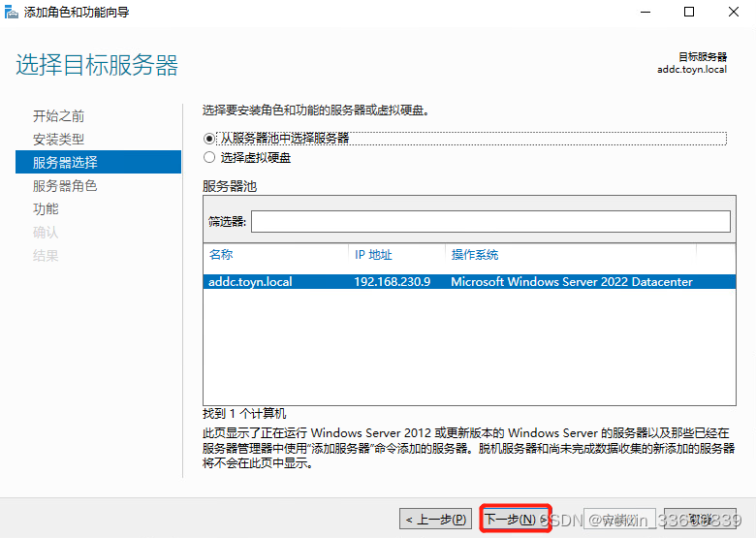
Task: Close the Add Roles and Features wizard
Action: point(734,12)
